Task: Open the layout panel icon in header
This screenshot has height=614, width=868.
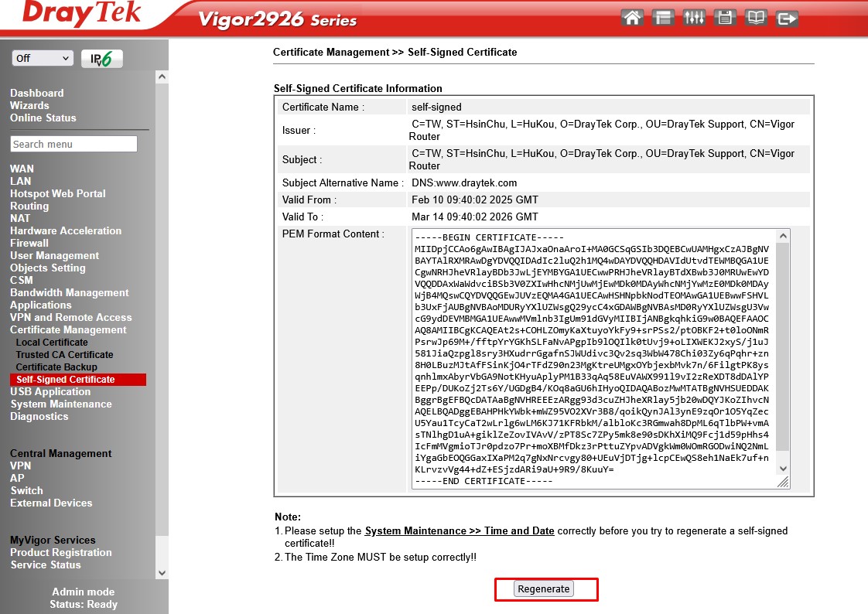Action: click(x=663, y=18)
